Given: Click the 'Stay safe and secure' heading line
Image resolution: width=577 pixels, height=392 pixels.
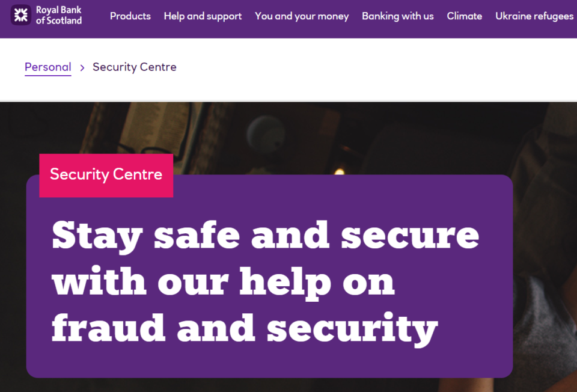Looking at the screenshot, I should click(265, 236).
